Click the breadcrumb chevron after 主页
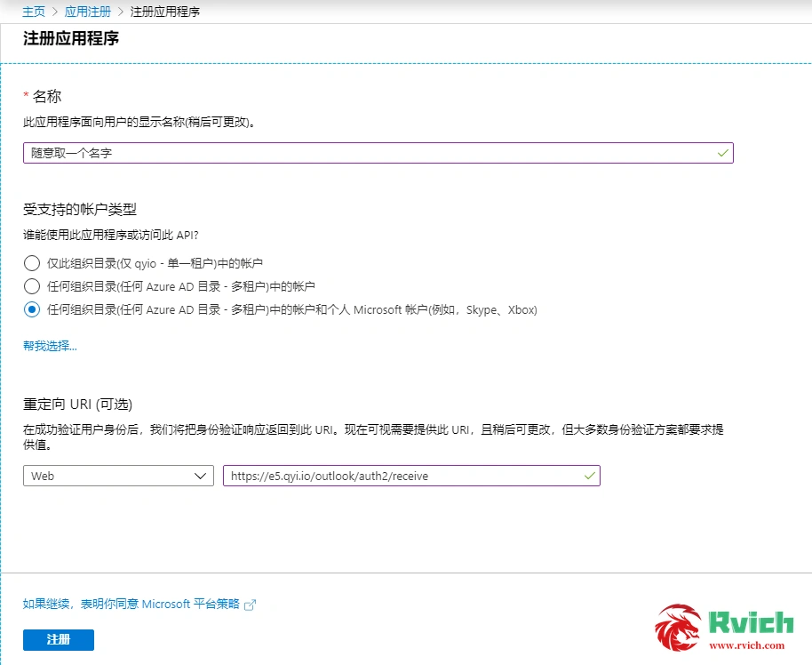812x665 pixels. pos(55,12)
